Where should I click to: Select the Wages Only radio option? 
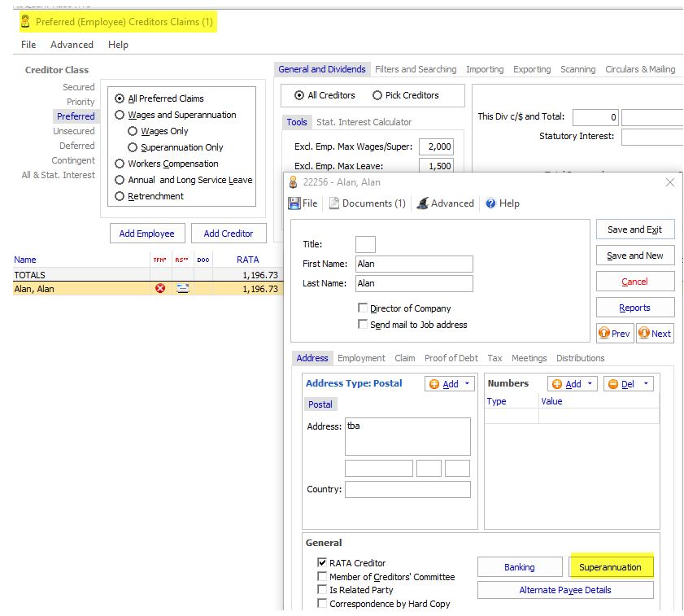(133, 131)
